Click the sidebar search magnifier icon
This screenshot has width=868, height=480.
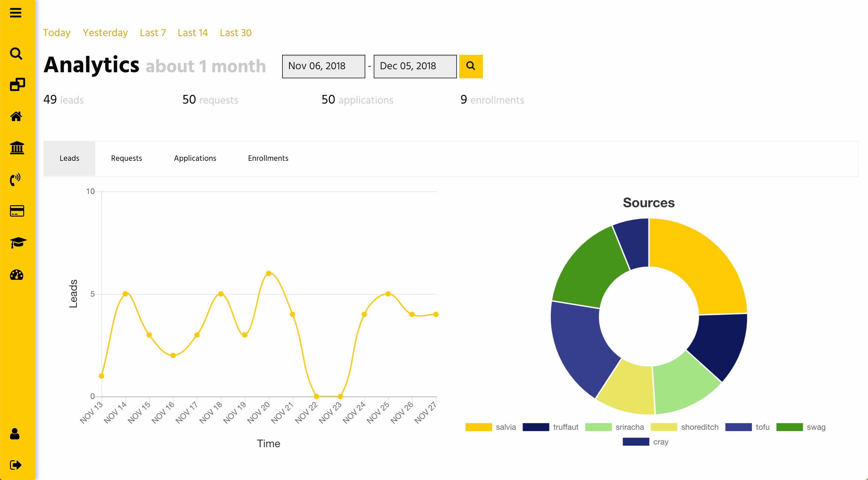click(x=16, y=54)
